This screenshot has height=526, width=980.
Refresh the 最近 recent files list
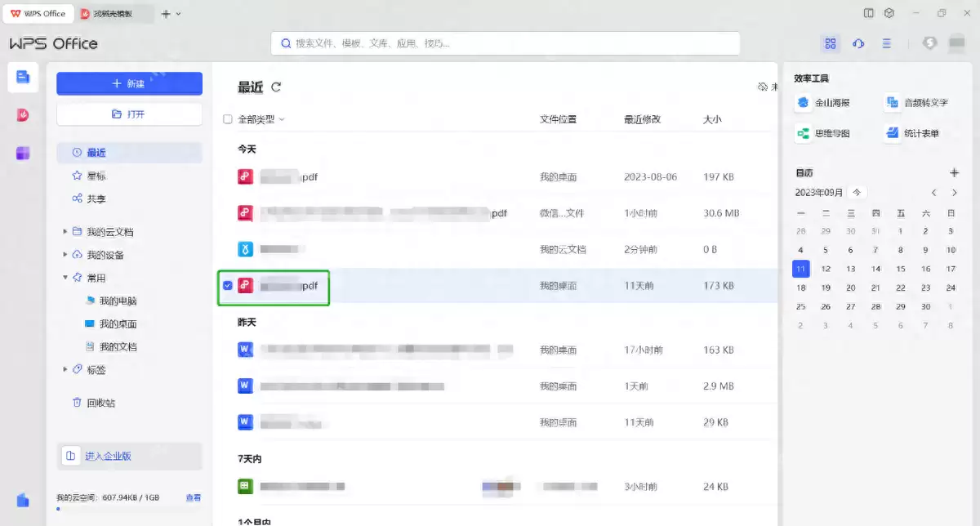tap(277, 87)
